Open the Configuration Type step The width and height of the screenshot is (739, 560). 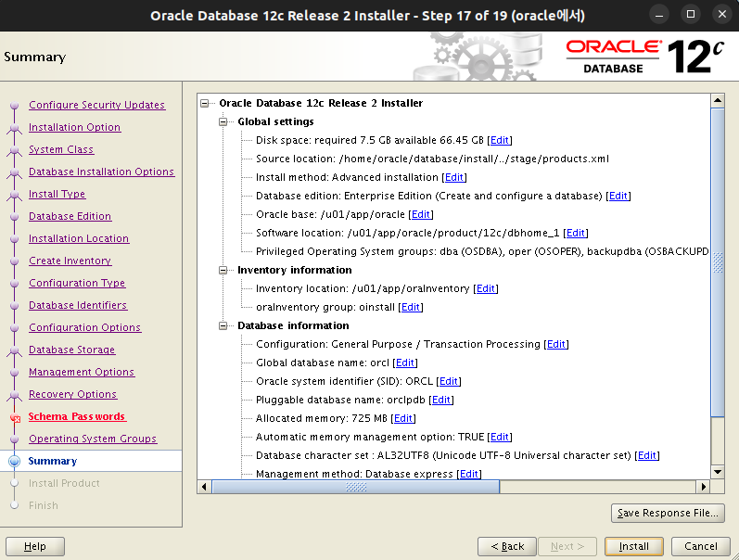click(x=77, y=283)
